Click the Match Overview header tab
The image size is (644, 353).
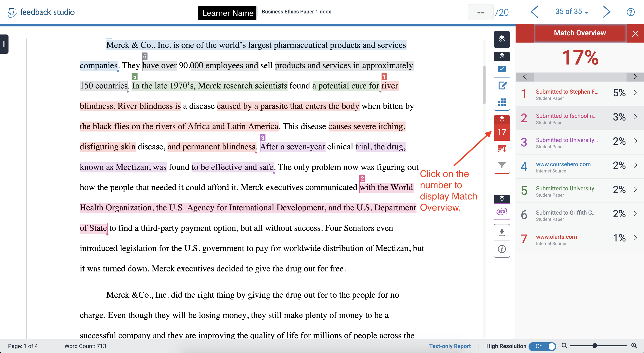(x=580, y=33)
